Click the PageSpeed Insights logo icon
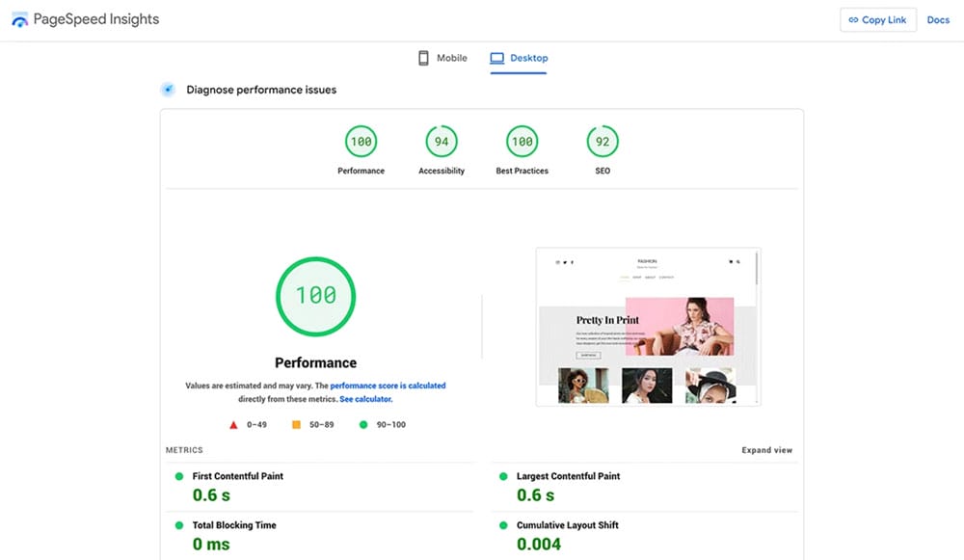Screen dimensions: 964x560 coord(19,19)
